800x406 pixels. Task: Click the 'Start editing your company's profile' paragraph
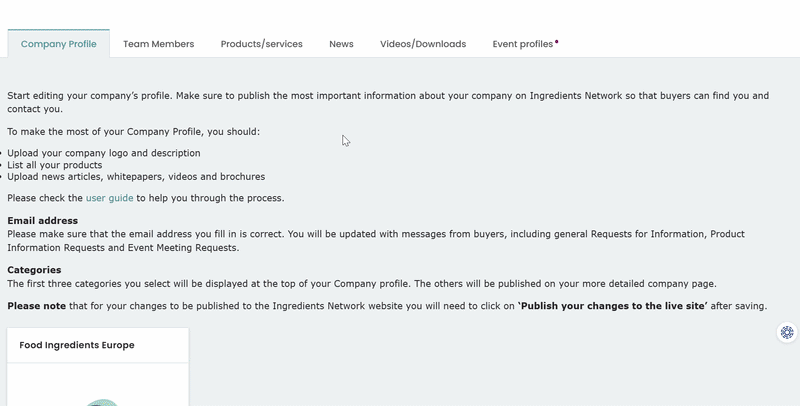[388, 102]
